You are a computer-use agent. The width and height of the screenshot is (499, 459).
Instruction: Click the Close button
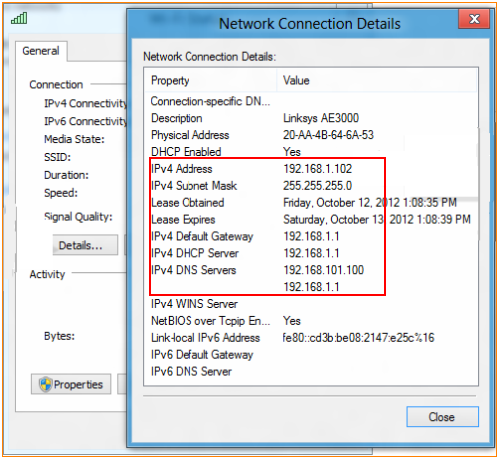coord(442,417)
